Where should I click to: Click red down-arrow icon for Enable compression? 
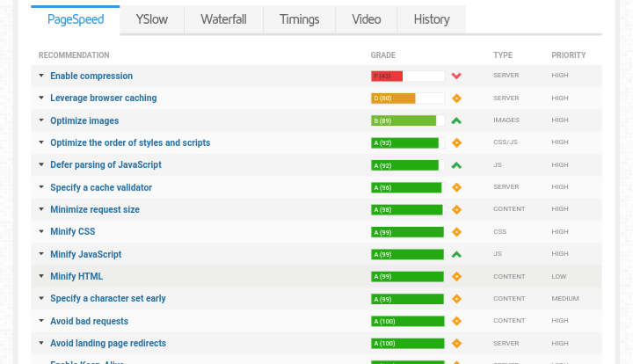coord(456,76)
